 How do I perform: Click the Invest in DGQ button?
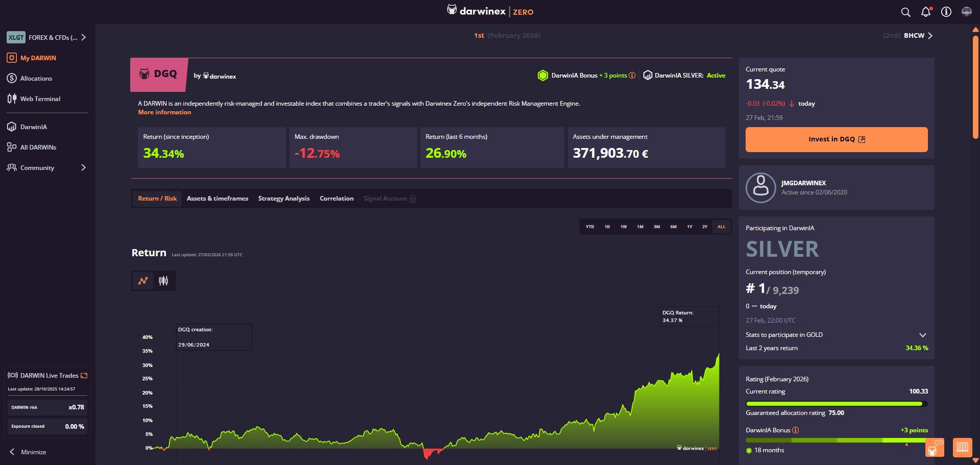[x=836, y=139]
